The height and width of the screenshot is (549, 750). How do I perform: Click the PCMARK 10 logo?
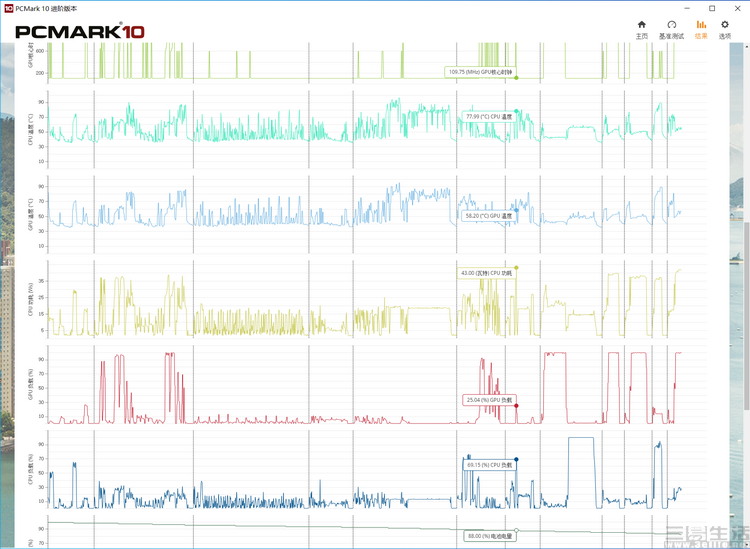[x=80, y=32]
